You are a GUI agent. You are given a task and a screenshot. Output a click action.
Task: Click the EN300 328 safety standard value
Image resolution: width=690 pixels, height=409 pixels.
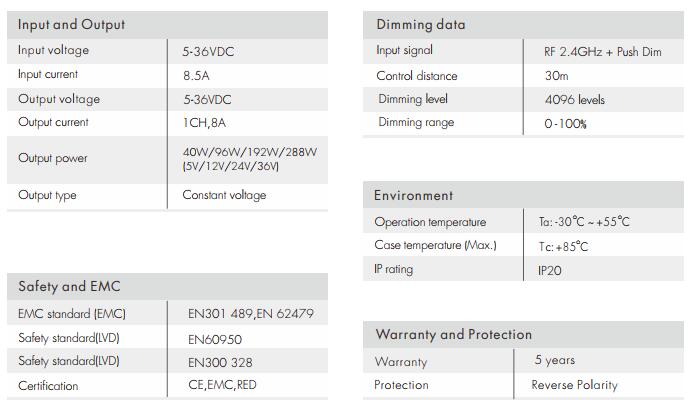[220, 362]
